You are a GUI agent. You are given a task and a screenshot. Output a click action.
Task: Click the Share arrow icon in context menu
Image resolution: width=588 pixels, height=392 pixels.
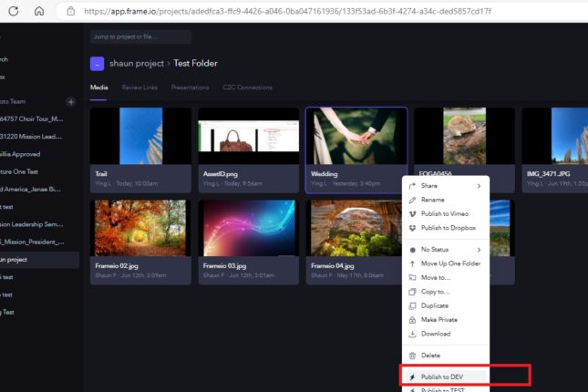[412, 186]
